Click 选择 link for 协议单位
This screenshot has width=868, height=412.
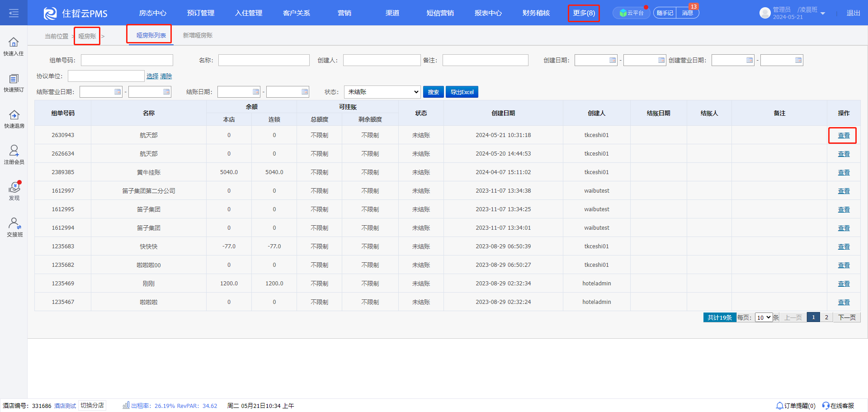(152, 76)
